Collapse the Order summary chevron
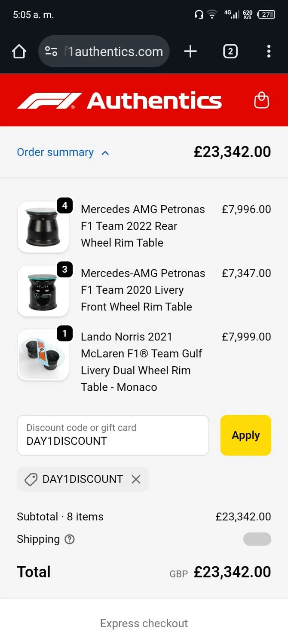This screenshot has height=644, width=288. click(105, 153)
